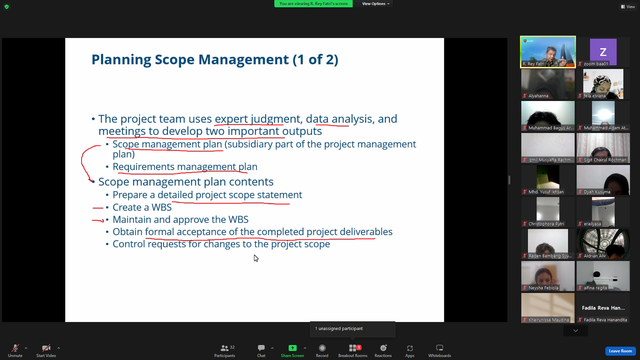
Task: Open the Participants panel
Action: pos(225,350)
